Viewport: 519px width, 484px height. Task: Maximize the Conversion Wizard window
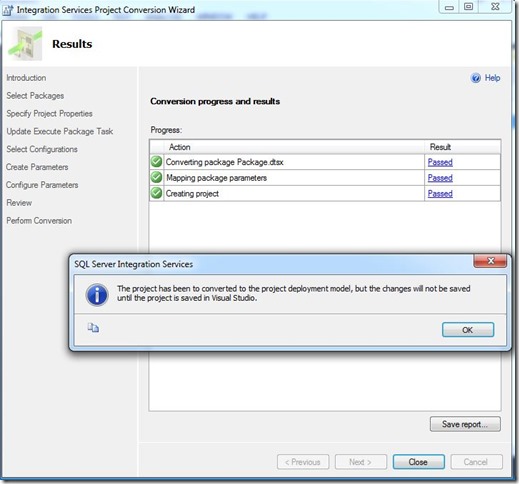pos(468,7)
